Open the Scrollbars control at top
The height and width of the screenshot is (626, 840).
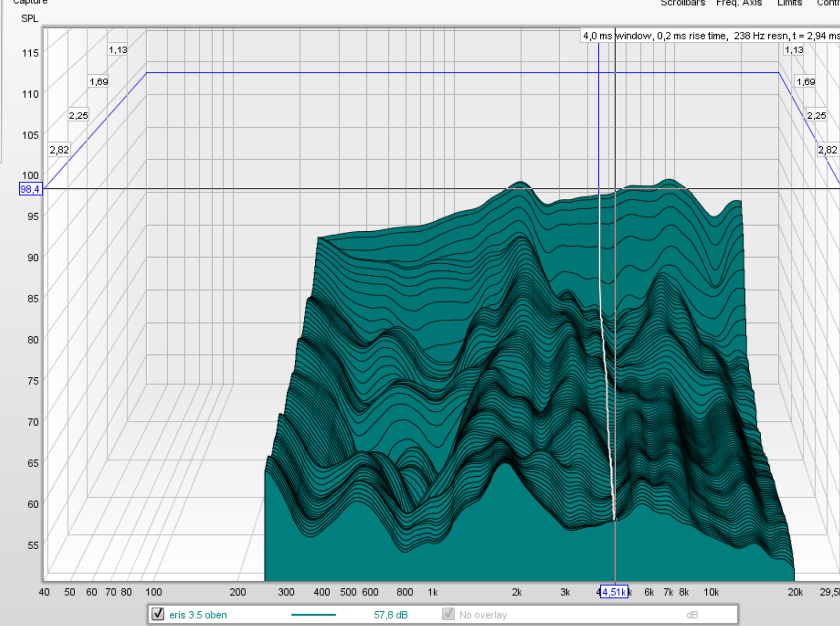point(683,3)
